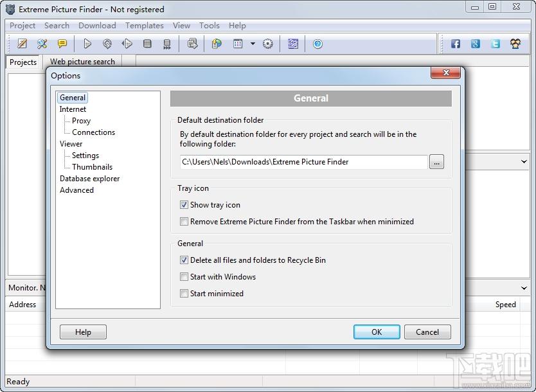Select General in the options tree
Image resolution: width=536 pixels, height=392 pixels.
[x=73, y=98]
